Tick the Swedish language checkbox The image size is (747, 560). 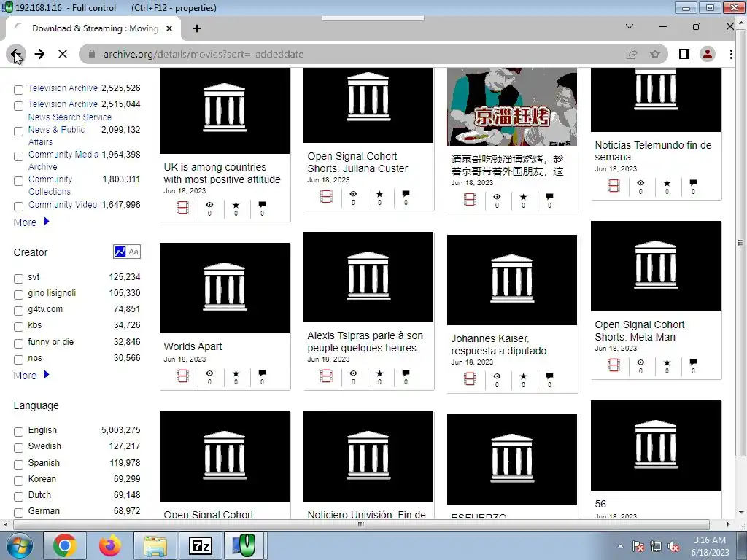(18, 448)
